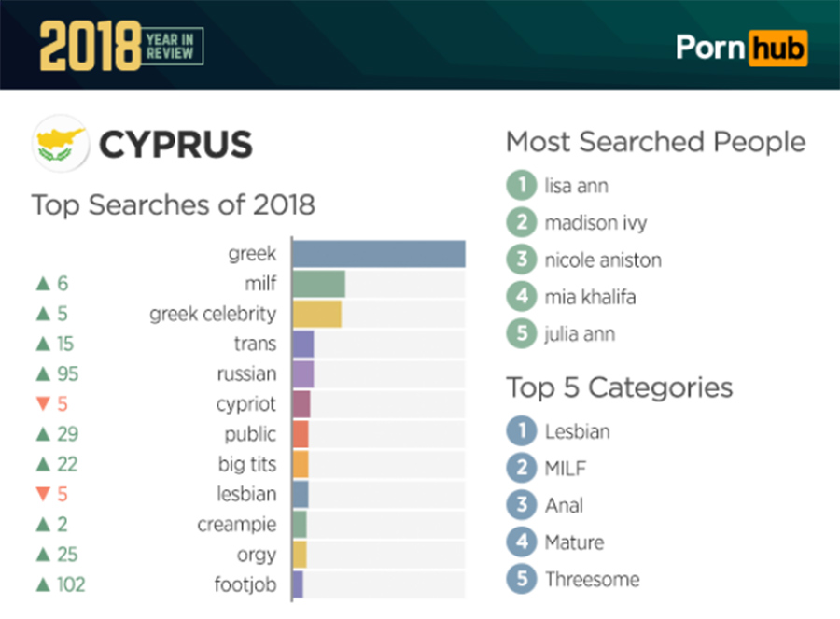The height and width of the screenshot is (619, 840).
Task: Click the Cyprus flag icon
Action: click(61, 144)
